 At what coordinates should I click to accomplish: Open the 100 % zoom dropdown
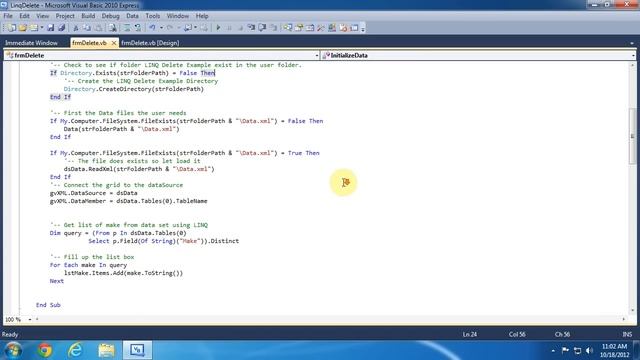[x=30, y=320]
